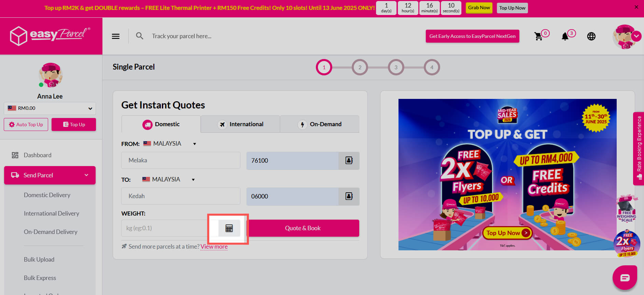
Task: Open address book for receiver postcode 06000
Action: 349,196
